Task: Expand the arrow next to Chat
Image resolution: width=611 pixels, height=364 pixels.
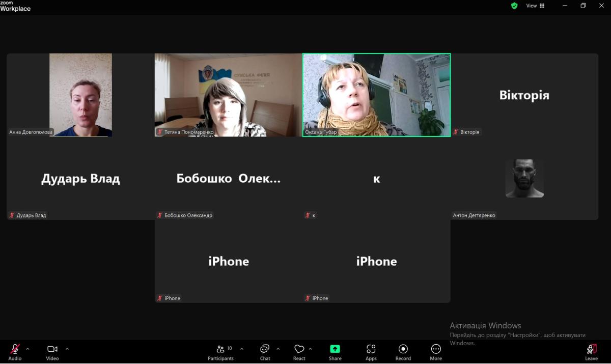Action: [x=278, y=349]
